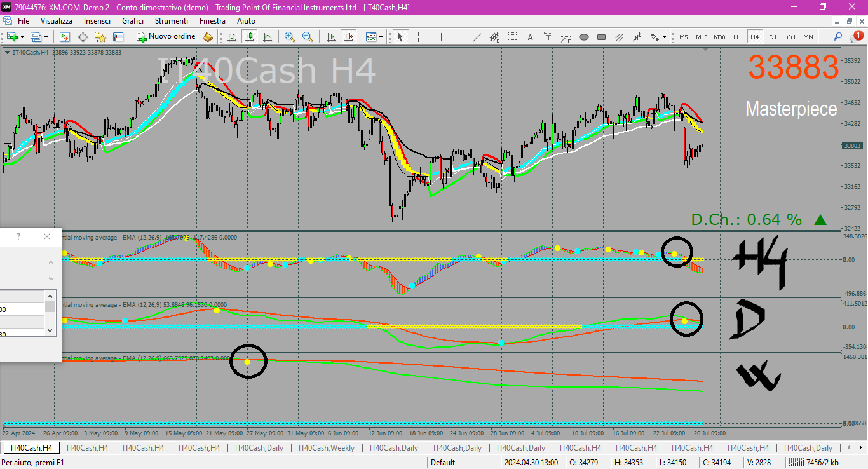
Task: Open the Aiuto menu
Action: [x=246, y=21]
